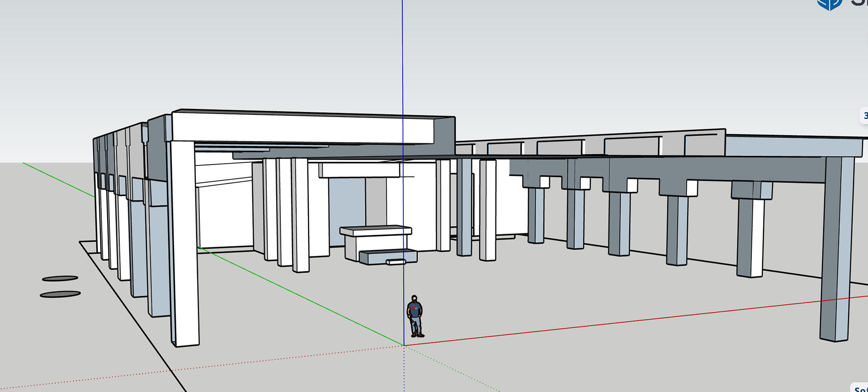The image size is (868, 392).
Task: Select the lower dark ellipse on the ground
Action: pos(60,294)
